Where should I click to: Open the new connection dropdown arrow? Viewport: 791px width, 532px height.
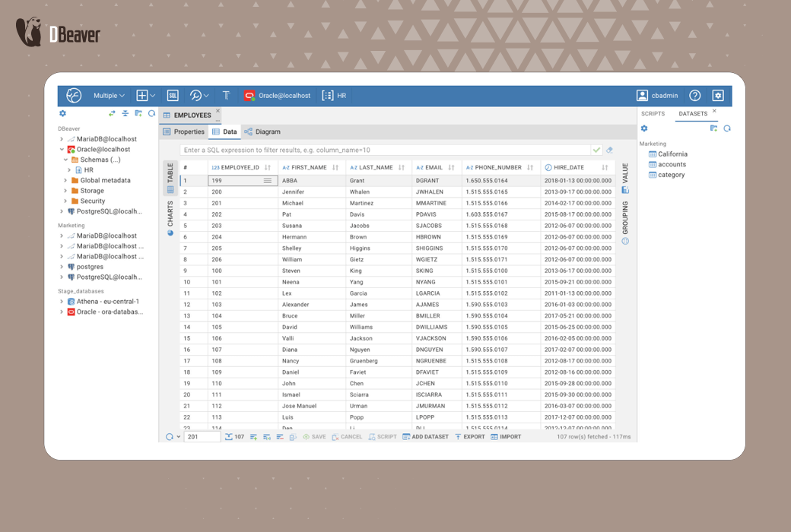click(151, 95)
